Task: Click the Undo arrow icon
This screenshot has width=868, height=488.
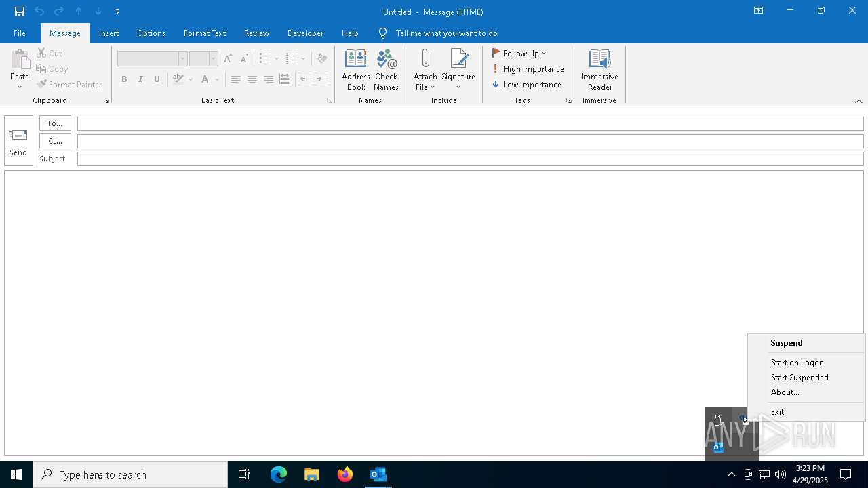Action: click(x=39, y=12)
